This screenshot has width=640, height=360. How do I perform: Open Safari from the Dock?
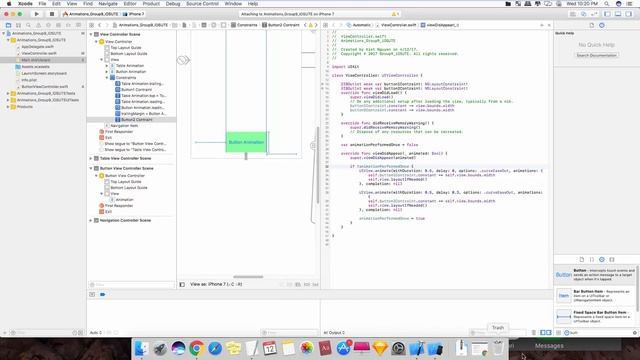point(215,348)
